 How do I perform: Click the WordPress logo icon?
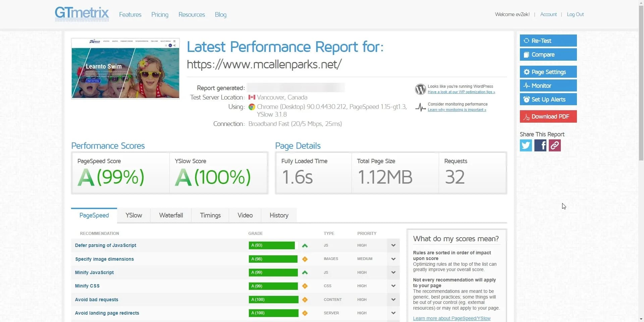pyautogui.click(x=420, y=89)
